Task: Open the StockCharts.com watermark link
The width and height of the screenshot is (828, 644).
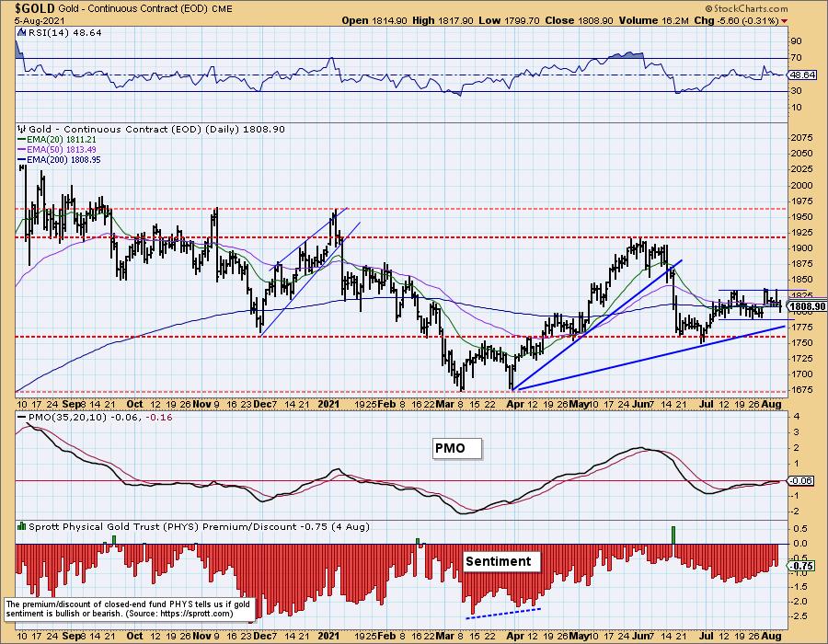Action: pos(746,8)
